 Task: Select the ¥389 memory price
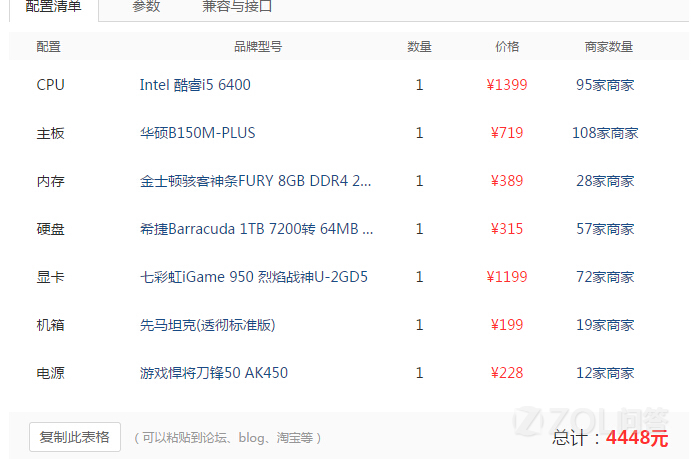(507, 181)
